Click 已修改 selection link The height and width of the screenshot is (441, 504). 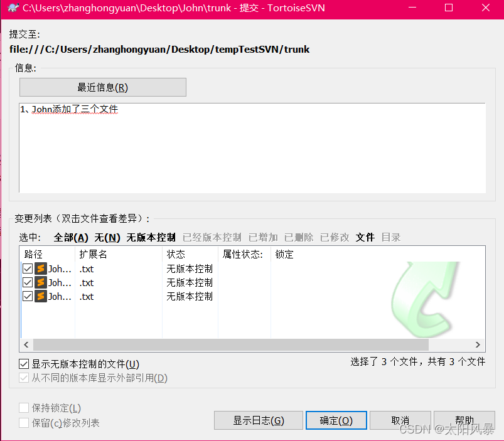(335, 237)
